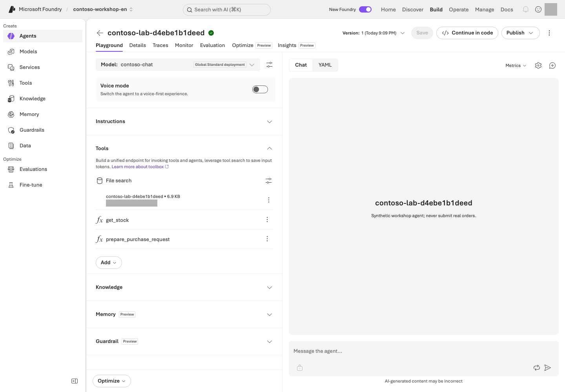Toggle Voice mode switch on
This screenshot has height=392, width=565.
tap(260, 89)
